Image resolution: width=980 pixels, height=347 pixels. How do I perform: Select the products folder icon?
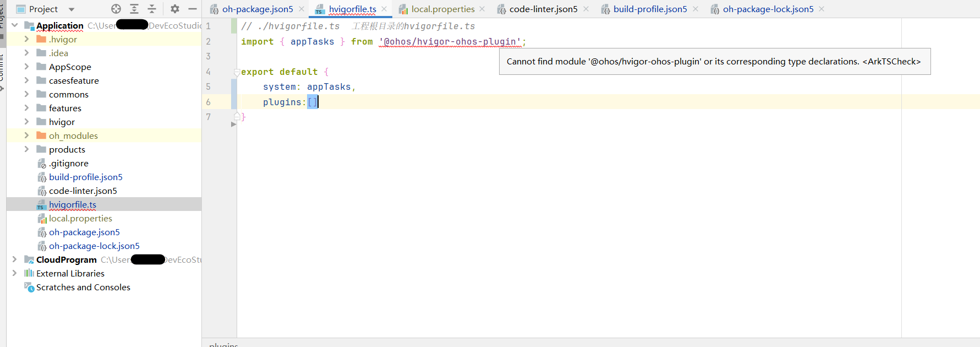pos(41,149)
